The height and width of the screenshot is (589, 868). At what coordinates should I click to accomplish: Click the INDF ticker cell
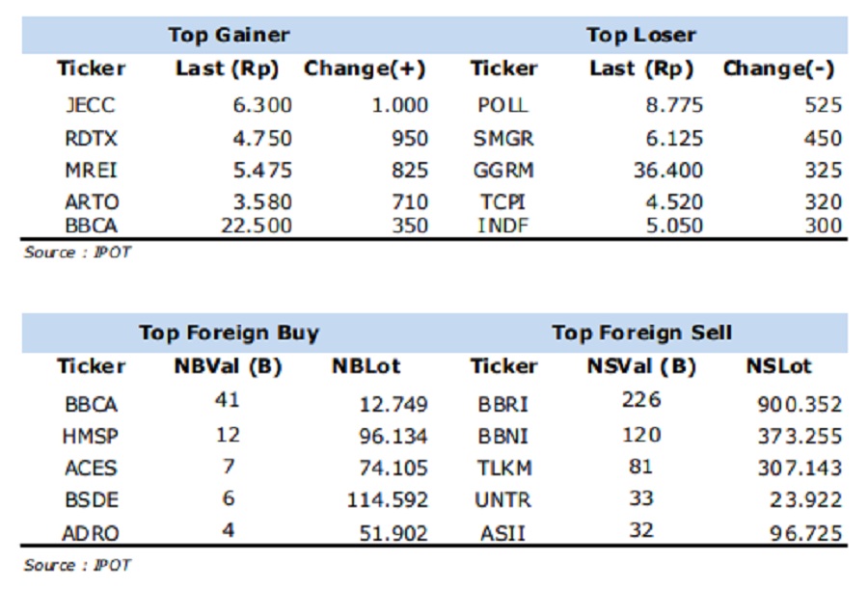pyautogui.click(x=502, y=226)
